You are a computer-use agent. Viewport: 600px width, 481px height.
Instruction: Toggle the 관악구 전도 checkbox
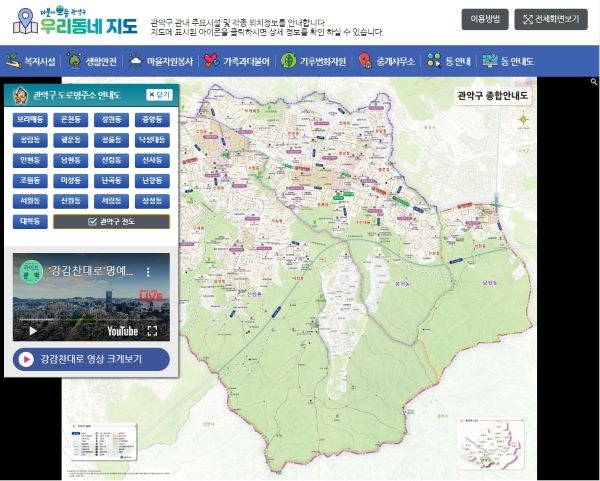pyautogui.click(x=92, y=222)
